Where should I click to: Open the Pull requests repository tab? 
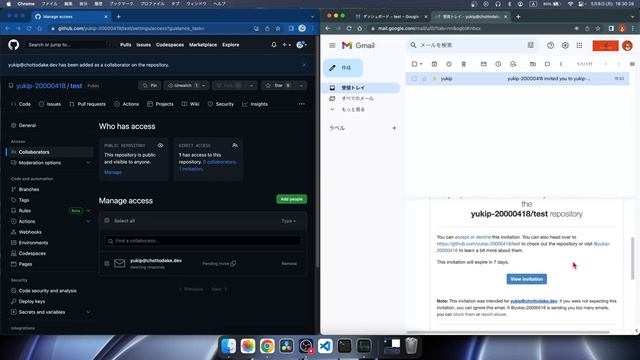coord(87,104)
